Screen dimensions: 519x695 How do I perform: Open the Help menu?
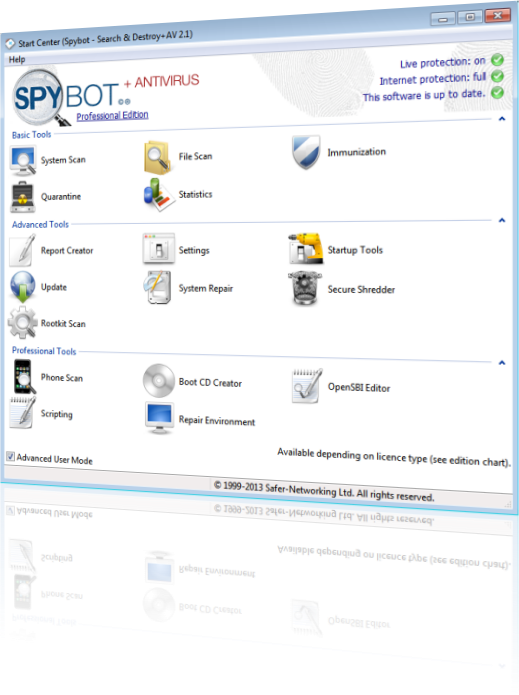[17, 59]
